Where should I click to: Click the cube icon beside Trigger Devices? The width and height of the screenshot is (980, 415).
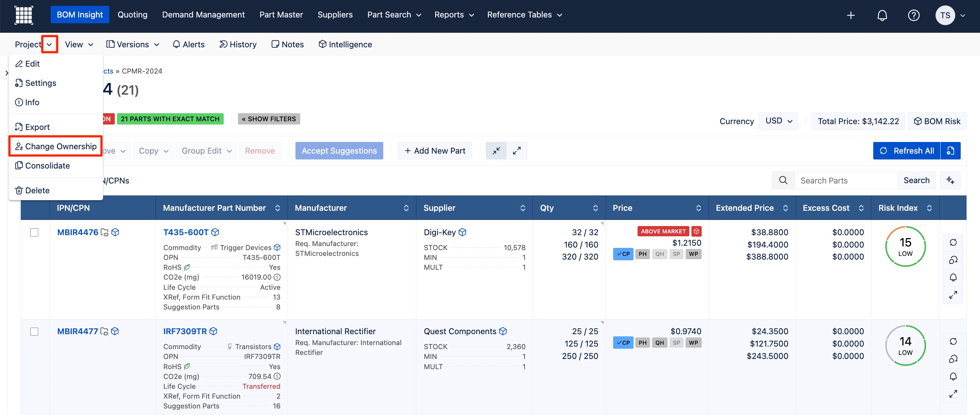[277, 248]
